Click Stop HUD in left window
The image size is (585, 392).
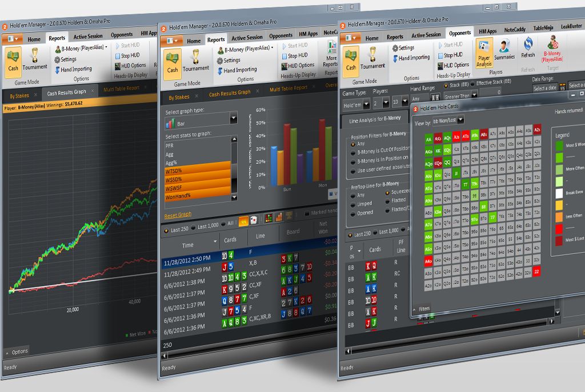pos(127,55)
